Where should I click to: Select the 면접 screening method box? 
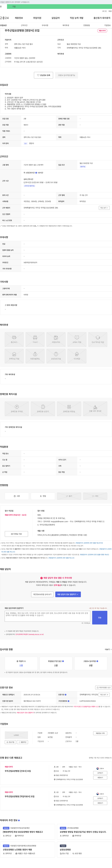click(43, 496)
